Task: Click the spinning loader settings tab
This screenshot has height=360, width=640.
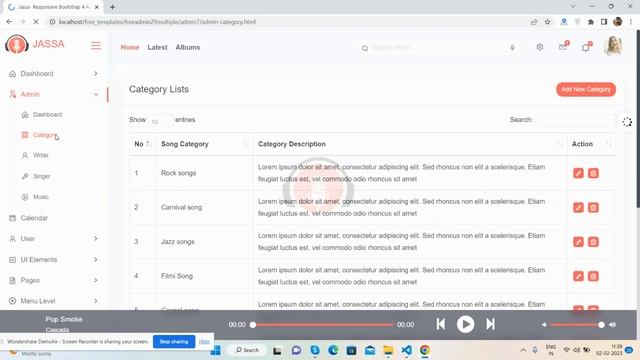Action: click(x=627, y=122)
